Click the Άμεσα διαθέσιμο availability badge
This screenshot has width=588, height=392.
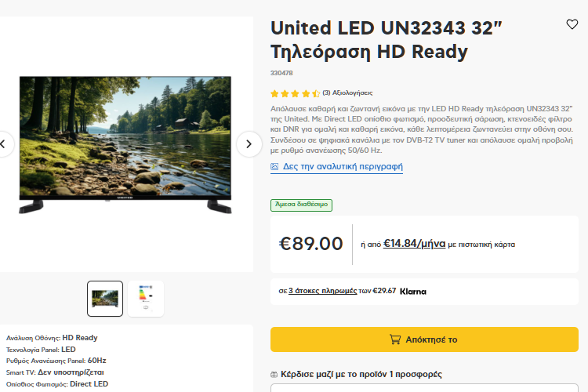(x=301, y=205)
